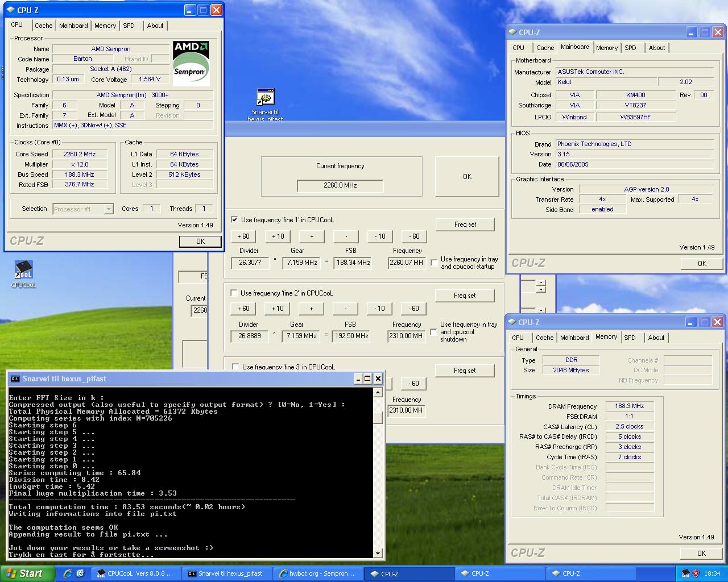
Task: Select CPU tab in Mainboard CPU-Z window
Action: pyautogui.click(x=519, y=48)
